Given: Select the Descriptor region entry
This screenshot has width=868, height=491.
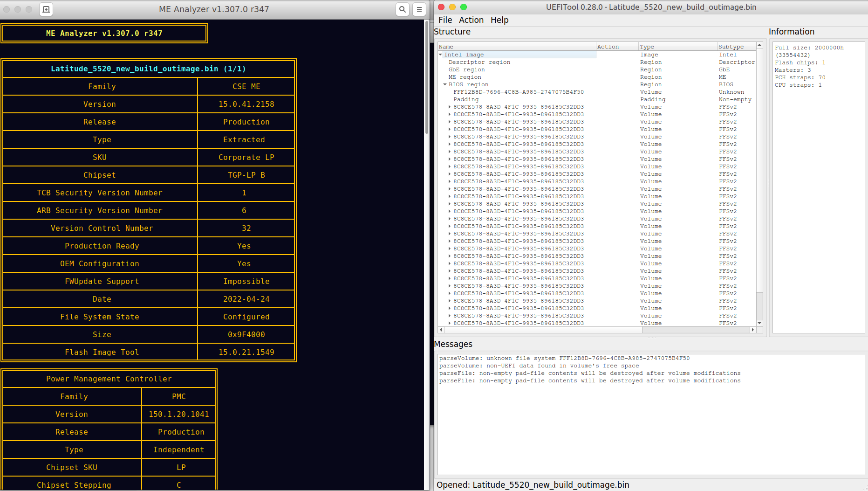Looking at the screenshot, I should [x=479, y=62].
